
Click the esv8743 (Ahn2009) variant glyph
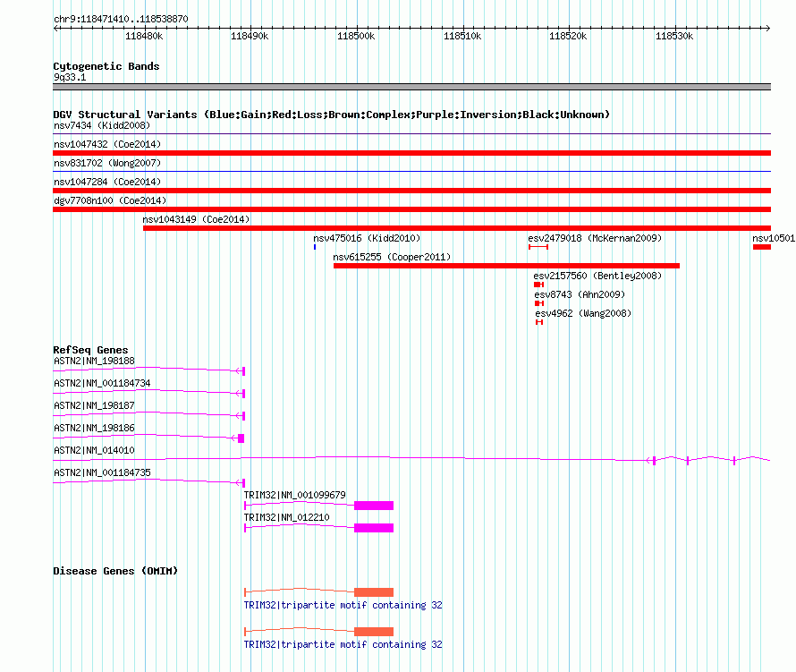[539, 303]
